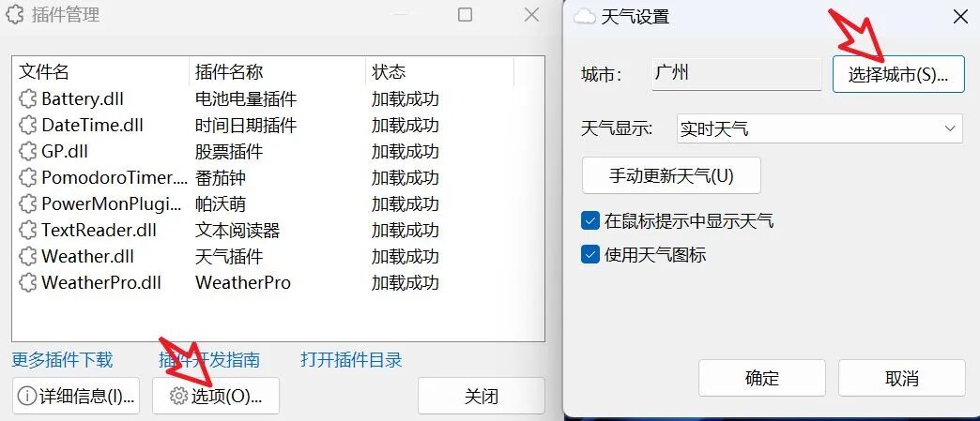Viewport: 980px width, 421px height.
Task: Open the 打开插件目录 link
Action: coord(351,360)
